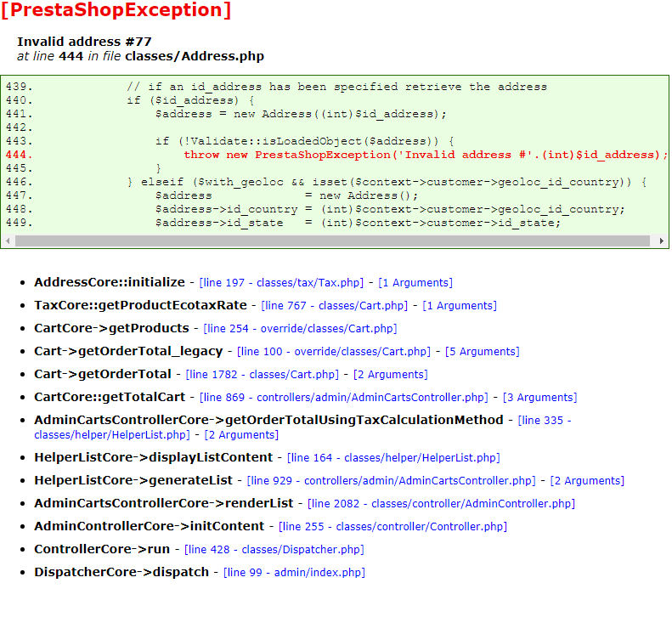This screenshot has width=672, height=617.
Task: Click the 'classes/Address.php' file name text
Action: pyautogui.click(x=195, y=56)
